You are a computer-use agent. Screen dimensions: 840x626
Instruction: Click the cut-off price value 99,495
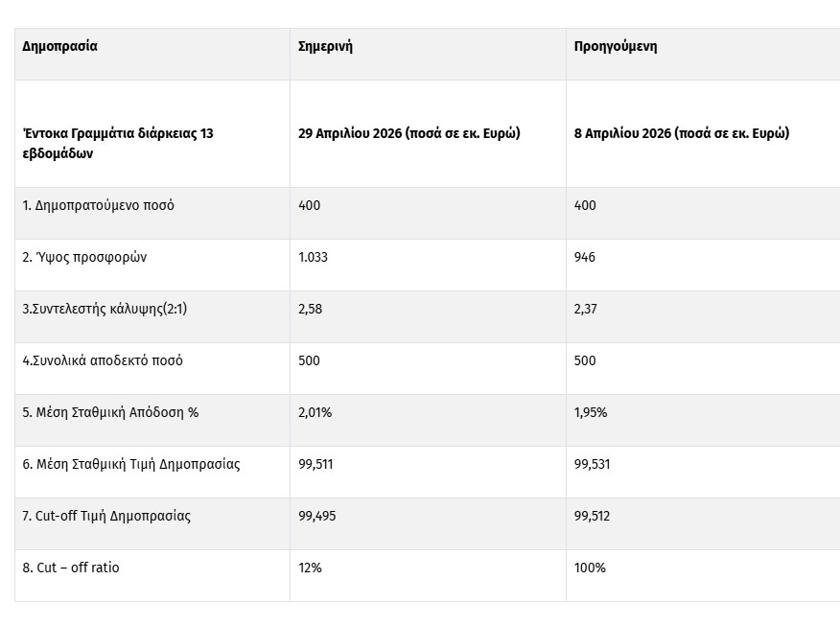click(317, 516)
